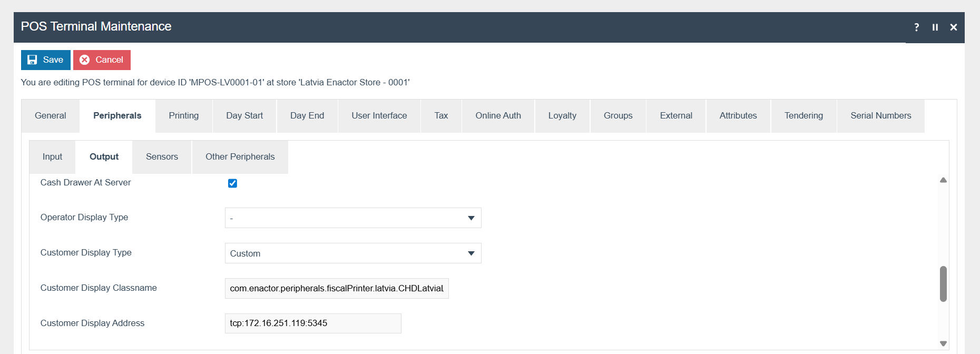Click the pause icon in title bar

[935, 27]
